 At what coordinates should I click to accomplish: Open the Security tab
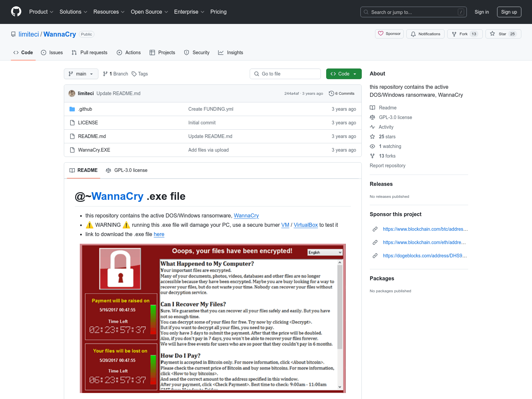click(x=197, y=53)
